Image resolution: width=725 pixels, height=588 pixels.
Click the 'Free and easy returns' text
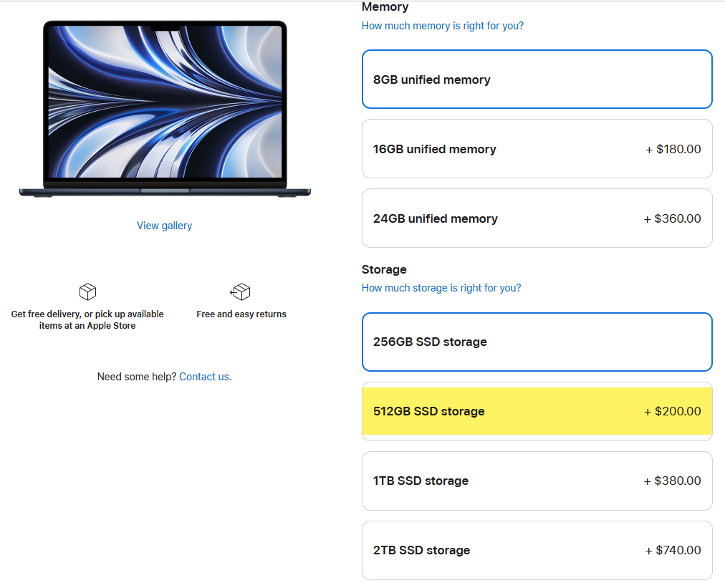(241, 314)
